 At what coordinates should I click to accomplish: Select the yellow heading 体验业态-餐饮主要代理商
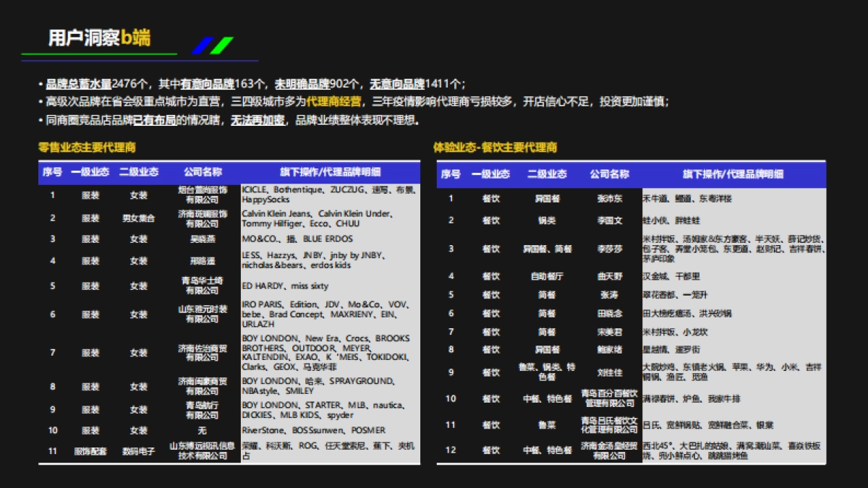pyautogui.click(x=498, y=147)
